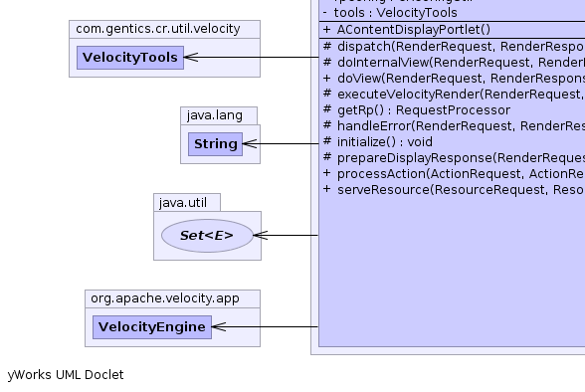The image size is (585, 392).
Task: Click the arrowhead pointing to Set<E>
Action: (x=261, y=235)
